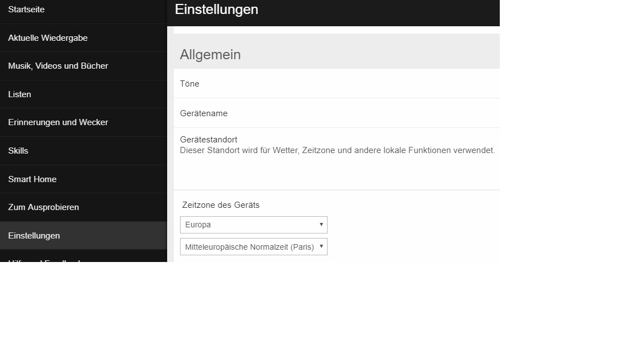Open Musik, Videos und Bücher
Image resolution: width=644 pixels, height=362 pixels.
tap(58, 66)
